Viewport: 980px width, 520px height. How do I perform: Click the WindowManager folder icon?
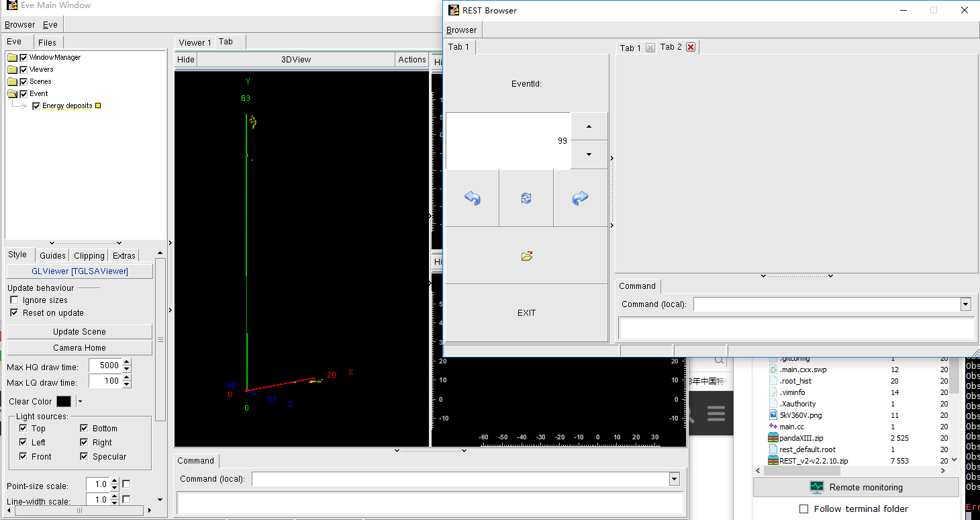[x=12, y=57]
